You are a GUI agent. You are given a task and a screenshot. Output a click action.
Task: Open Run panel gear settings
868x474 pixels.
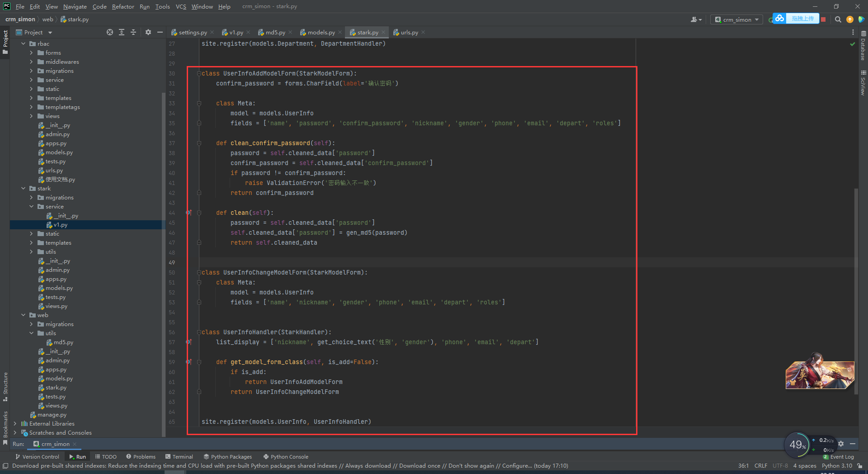841,444
